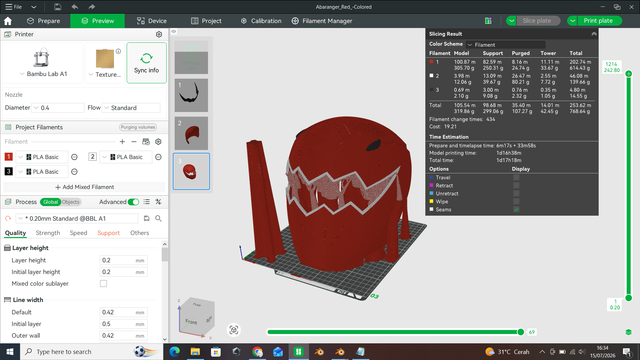Reset modified process preset icon
Viewport: 640px width, 360px height.
click(x=8, y=219)
